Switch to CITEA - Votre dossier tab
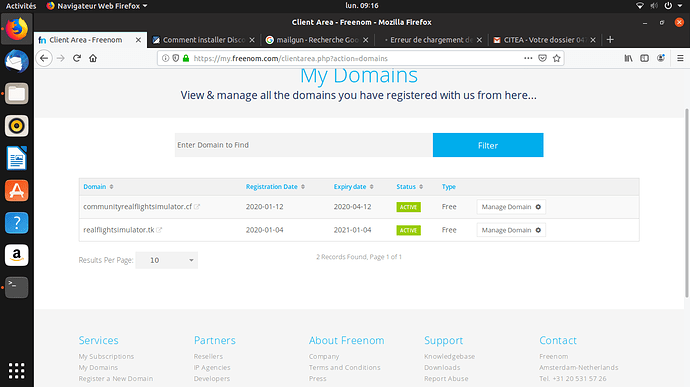The width and height of the screenshot is (690, 387). pos(544,40)
